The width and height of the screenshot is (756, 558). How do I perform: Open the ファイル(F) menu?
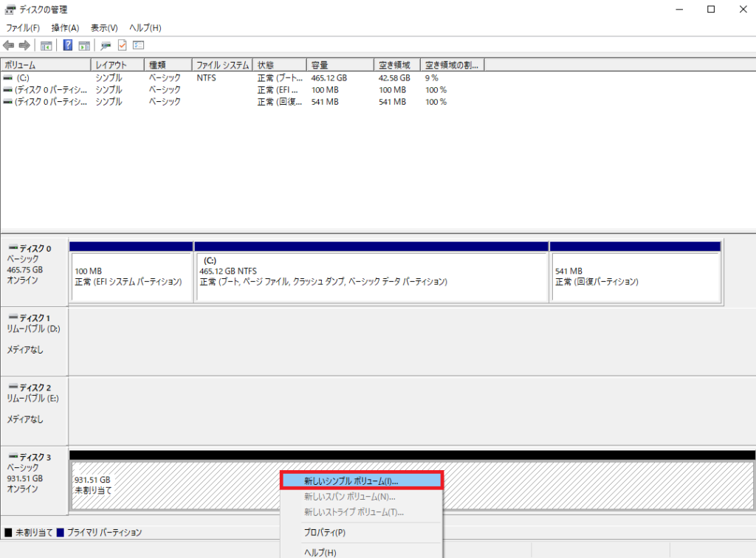(23, 28)
